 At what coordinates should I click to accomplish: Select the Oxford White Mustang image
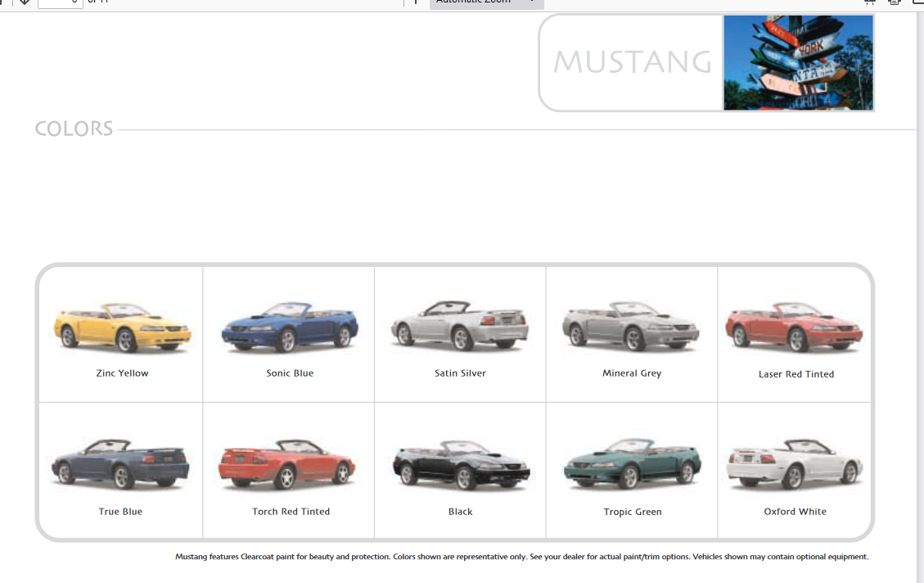[795, 464]
